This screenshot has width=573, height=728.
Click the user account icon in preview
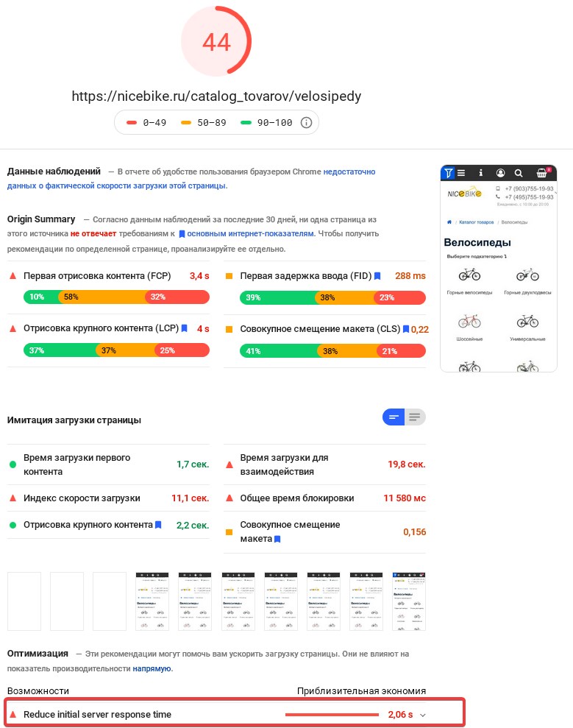click(501, 173)
